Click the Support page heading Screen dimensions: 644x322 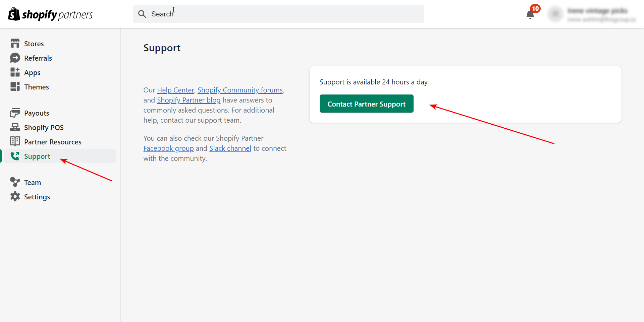pos(162,48)
